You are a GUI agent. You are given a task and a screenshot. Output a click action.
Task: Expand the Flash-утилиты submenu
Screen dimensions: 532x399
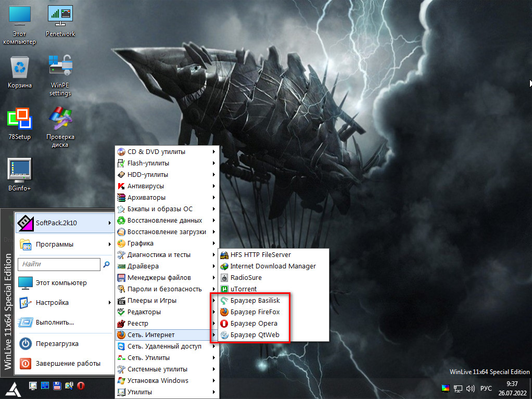point(167,163)
